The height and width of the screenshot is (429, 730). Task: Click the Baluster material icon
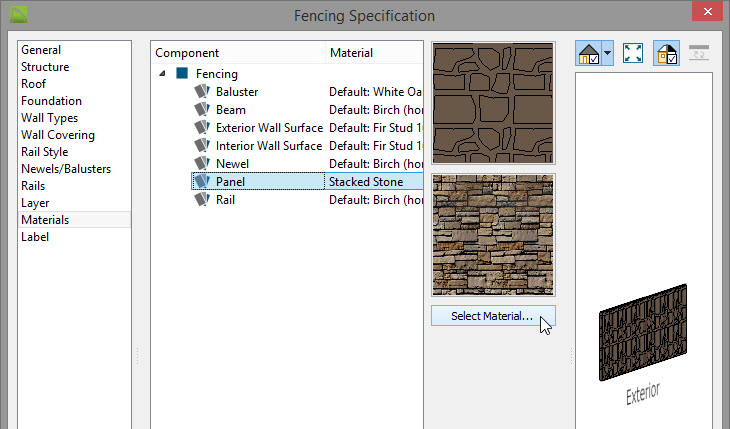click(202, 91)
